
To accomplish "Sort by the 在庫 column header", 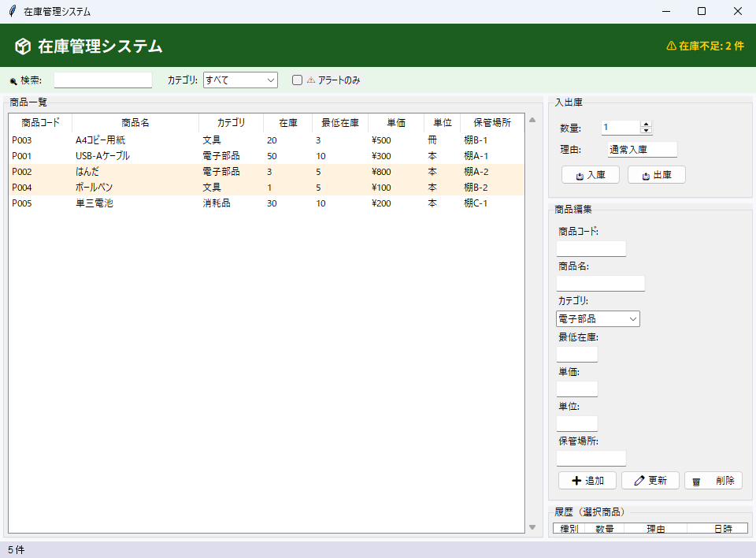I will [x=288, y=123].
